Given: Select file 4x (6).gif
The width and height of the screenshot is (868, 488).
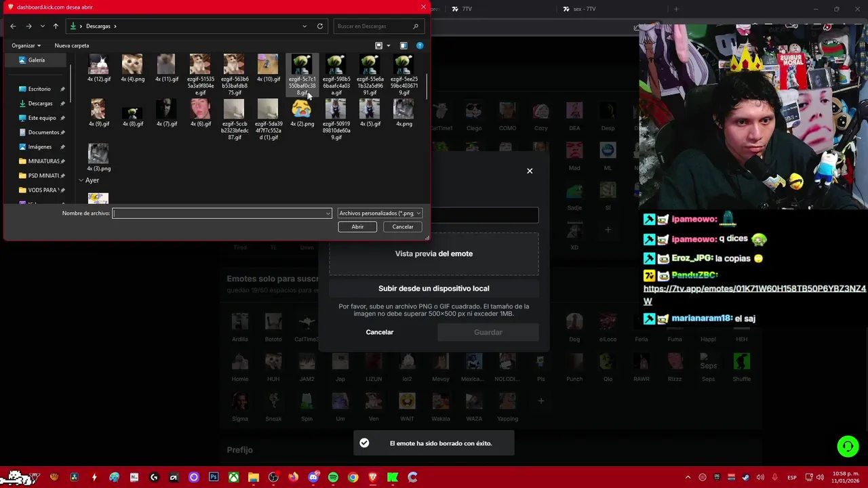Looking at the screenshot, I should click(200, 113).
